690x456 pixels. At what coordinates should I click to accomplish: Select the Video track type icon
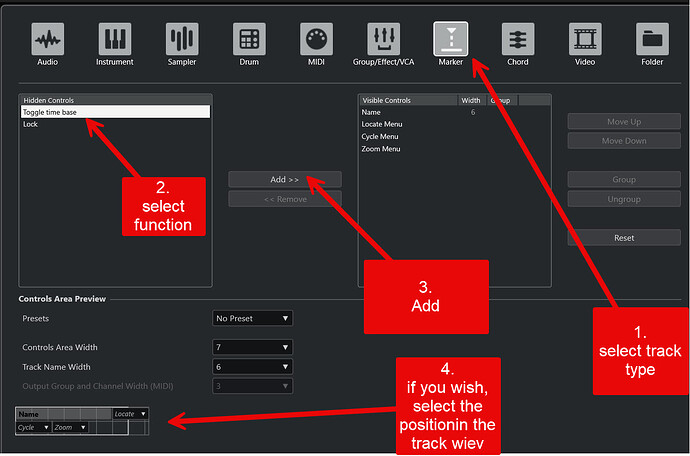pos(585,39)
